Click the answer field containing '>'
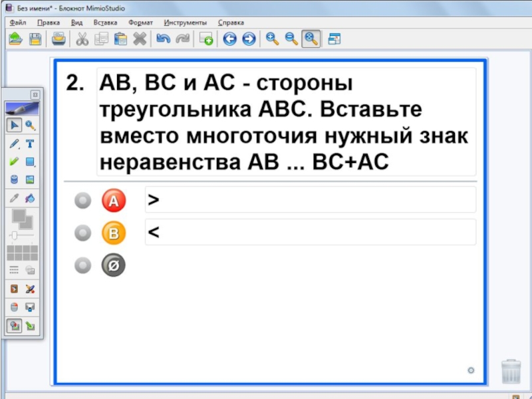The width and height of the screenshot is (532, 399). (310, 199)
